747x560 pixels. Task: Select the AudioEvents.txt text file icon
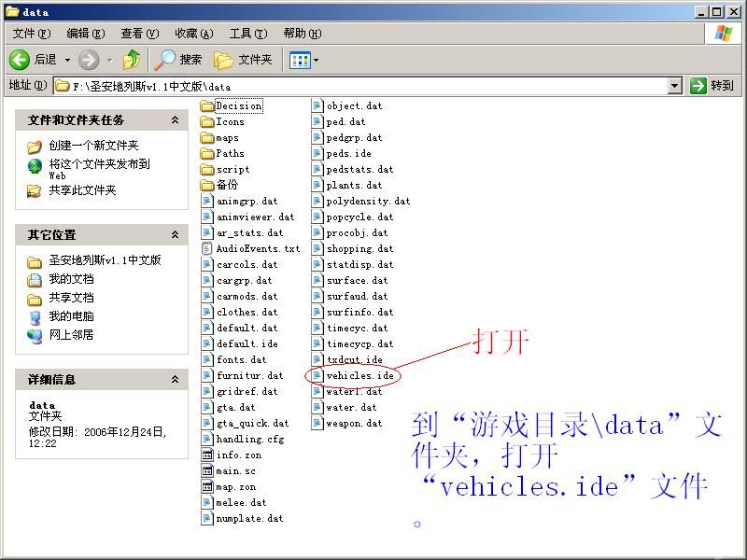[x=207, y=248]
